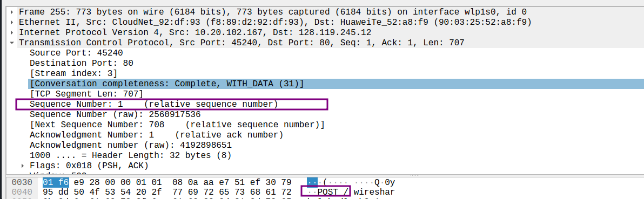Select the relative Acknowledgment Number: 1 row
Viewport: 644px width, 199px height.
click(156, 135)
